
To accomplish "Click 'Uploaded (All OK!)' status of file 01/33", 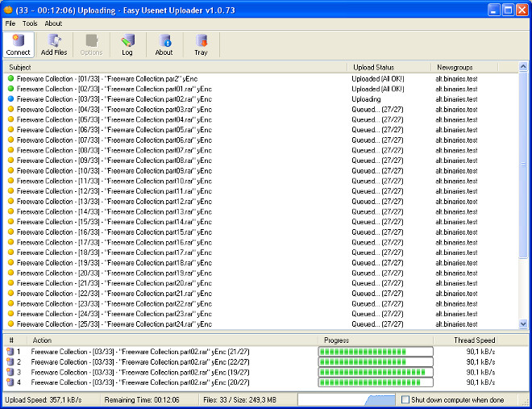I will pos(377,79).
